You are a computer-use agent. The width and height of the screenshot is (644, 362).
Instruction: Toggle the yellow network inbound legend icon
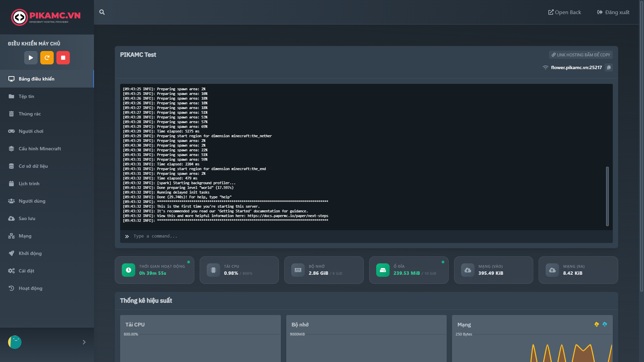point(596,324)
